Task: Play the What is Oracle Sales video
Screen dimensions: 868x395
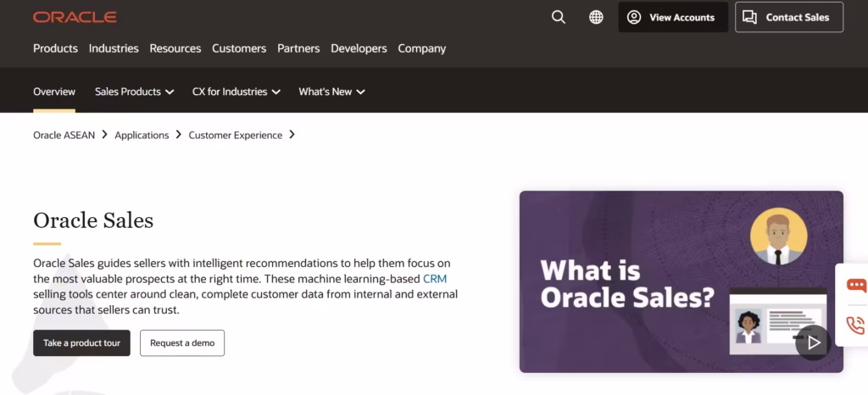Action: pos(813,343)
